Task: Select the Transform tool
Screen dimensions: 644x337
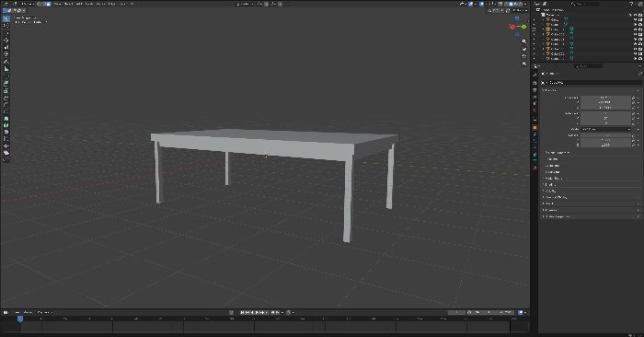Action: point(6,53)
